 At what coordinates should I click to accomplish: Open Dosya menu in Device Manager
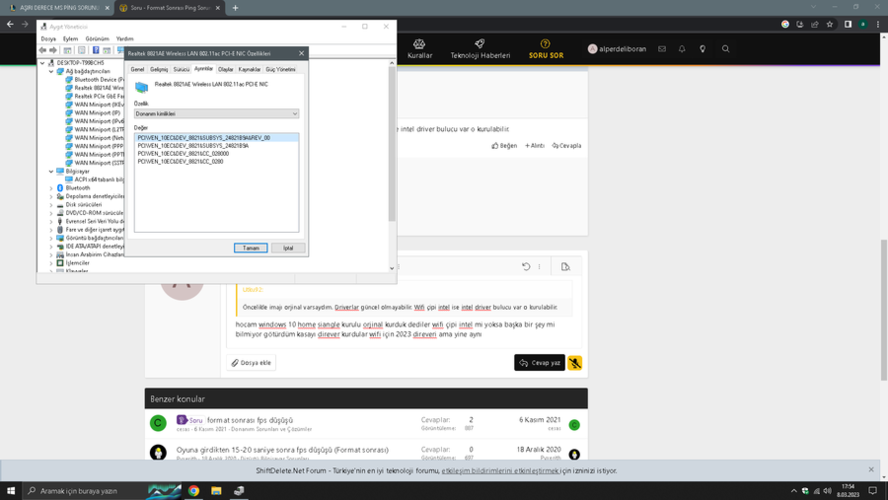click(48, 39)
